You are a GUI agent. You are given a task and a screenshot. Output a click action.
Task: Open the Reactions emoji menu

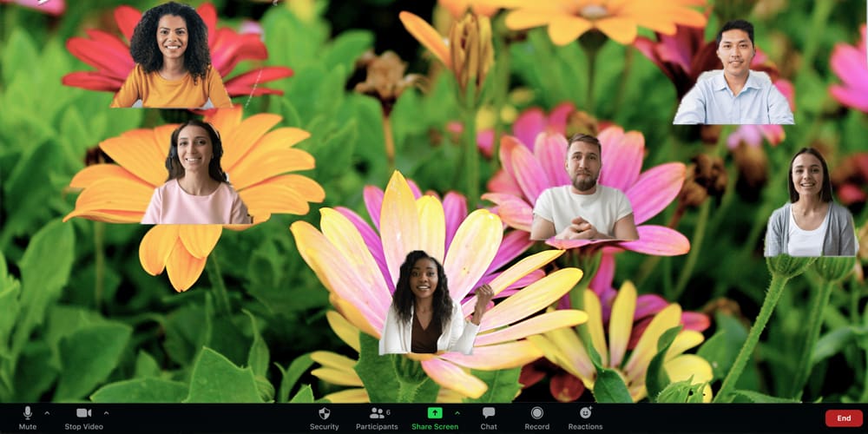click(585, 413)
